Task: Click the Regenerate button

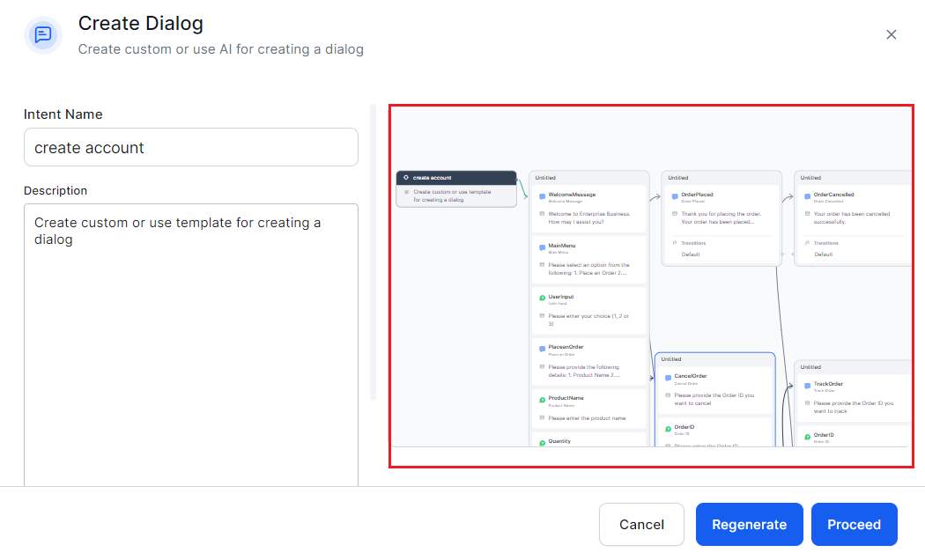Action: click(x=749, y=524)
